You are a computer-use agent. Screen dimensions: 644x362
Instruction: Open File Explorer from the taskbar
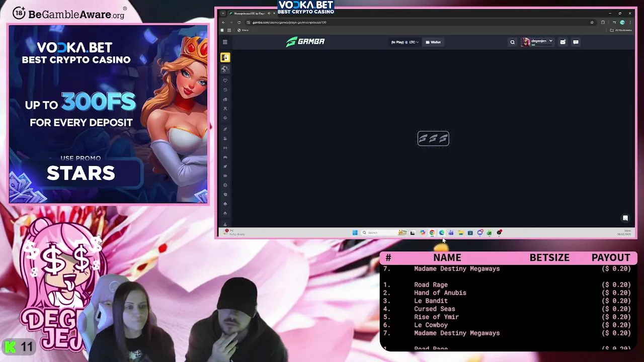460,233
